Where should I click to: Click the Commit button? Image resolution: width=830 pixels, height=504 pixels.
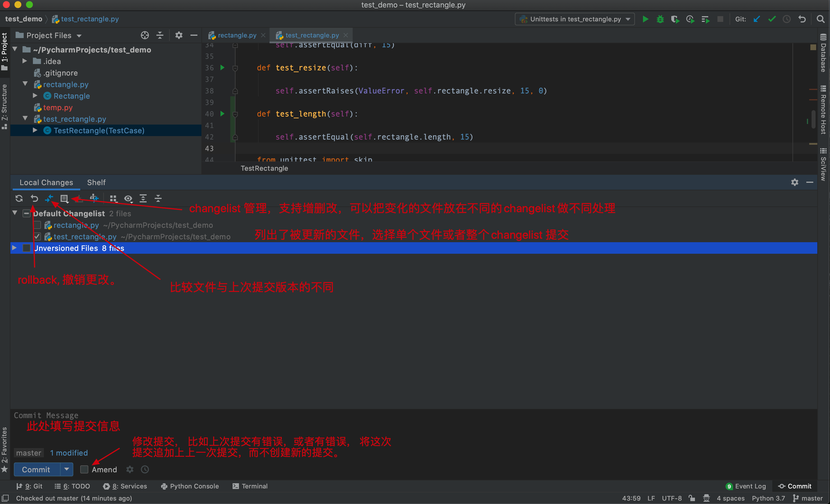pos(36,469)
